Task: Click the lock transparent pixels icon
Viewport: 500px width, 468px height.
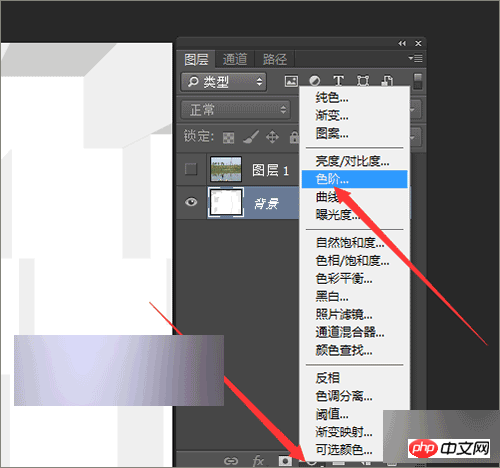Action: 228,137
